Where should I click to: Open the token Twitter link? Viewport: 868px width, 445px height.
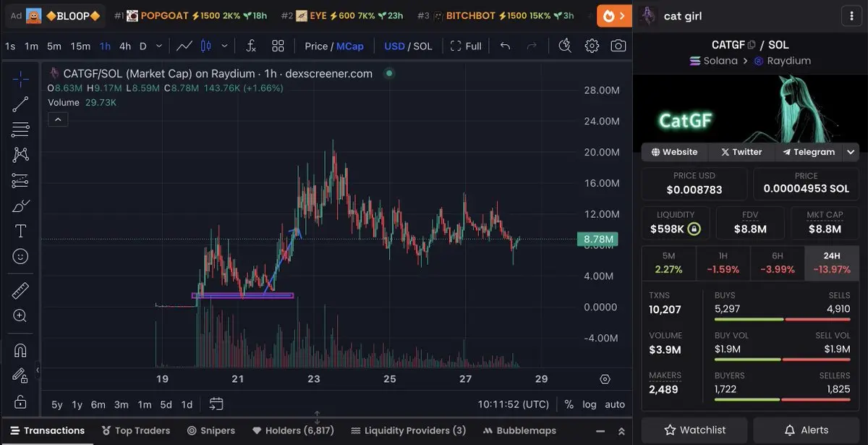coord(741,152)
